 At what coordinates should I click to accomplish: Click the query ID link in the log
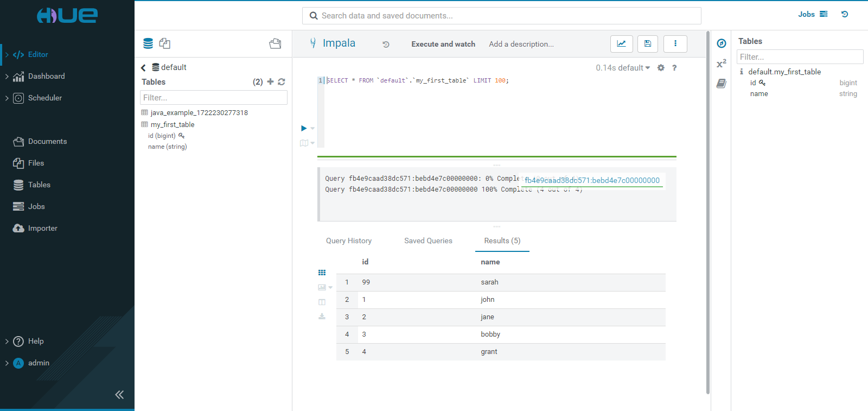pyautogui.click(x=592, y=180)
